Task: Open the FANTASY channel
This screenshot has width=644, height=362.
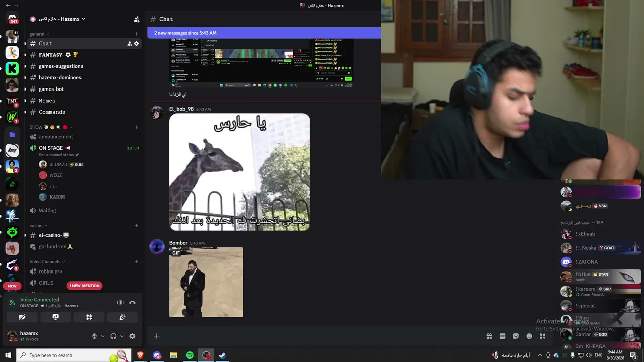Action: [x=84, y=55]
